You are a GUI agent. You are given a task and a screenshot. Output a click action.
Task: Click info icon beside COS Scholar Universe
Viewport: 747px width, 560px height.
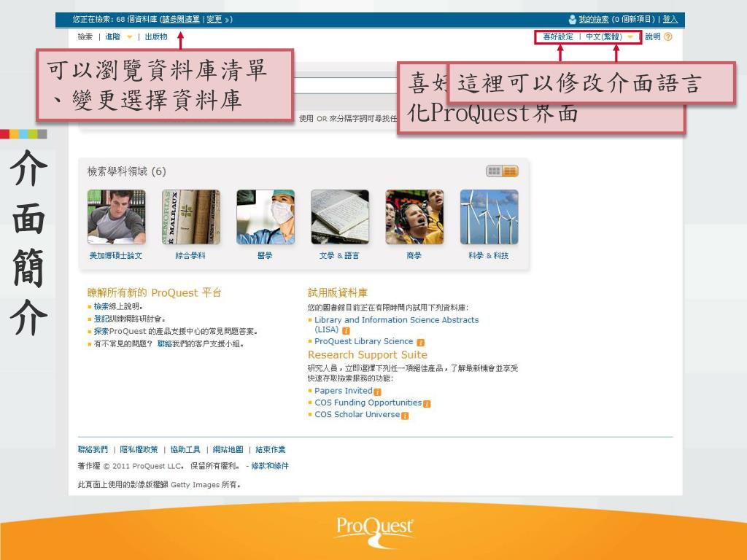(405, 416)
